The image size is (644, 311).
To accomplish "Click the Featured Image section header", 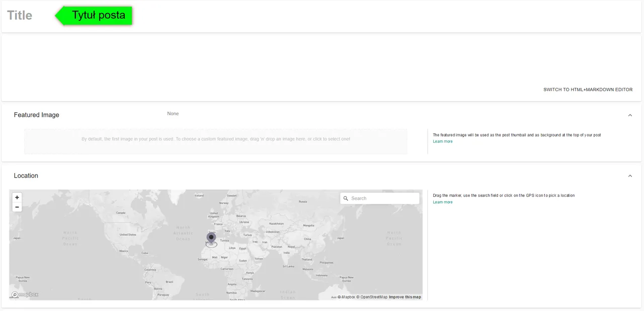I will 37,115.
